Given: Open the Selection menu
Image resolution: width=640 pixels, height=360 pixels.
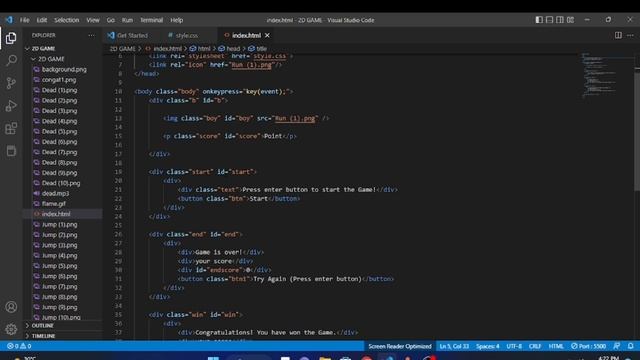Looking at the screenshot, I should [67, 20].
